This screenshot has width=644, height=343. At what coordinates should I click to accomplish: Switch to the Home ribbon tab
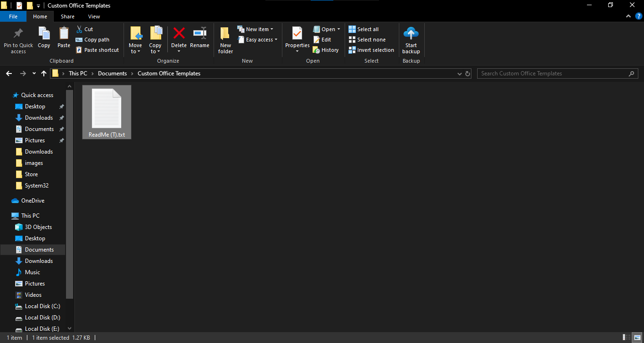point(40,16)
